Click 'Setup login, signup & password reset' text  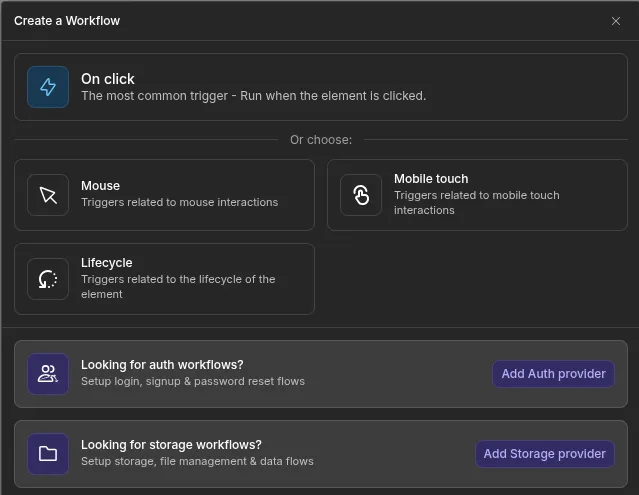click(x=193, y=381)
